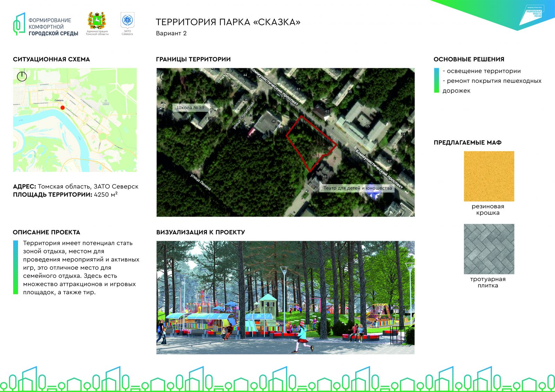
Task: Click the ZATO Seversk emblem
Action: [x=127, y=20]
